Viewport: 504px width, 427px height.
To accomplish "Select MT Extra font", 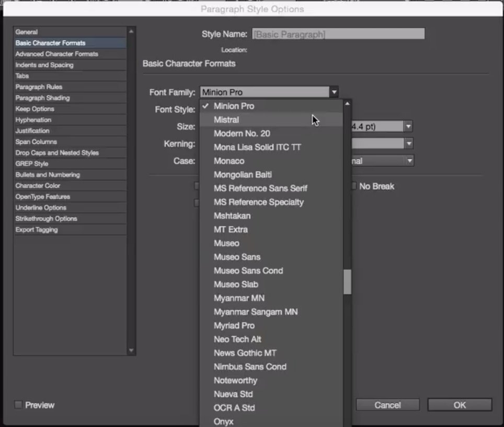I will point(271,229).
